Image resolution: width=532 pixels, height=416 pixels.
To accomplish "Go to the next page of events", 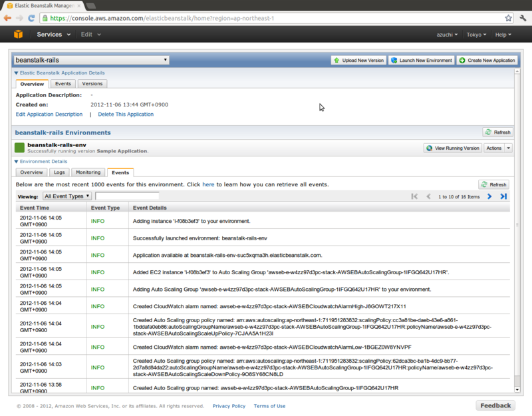I will pyautogui.click(x=489, y=196).
